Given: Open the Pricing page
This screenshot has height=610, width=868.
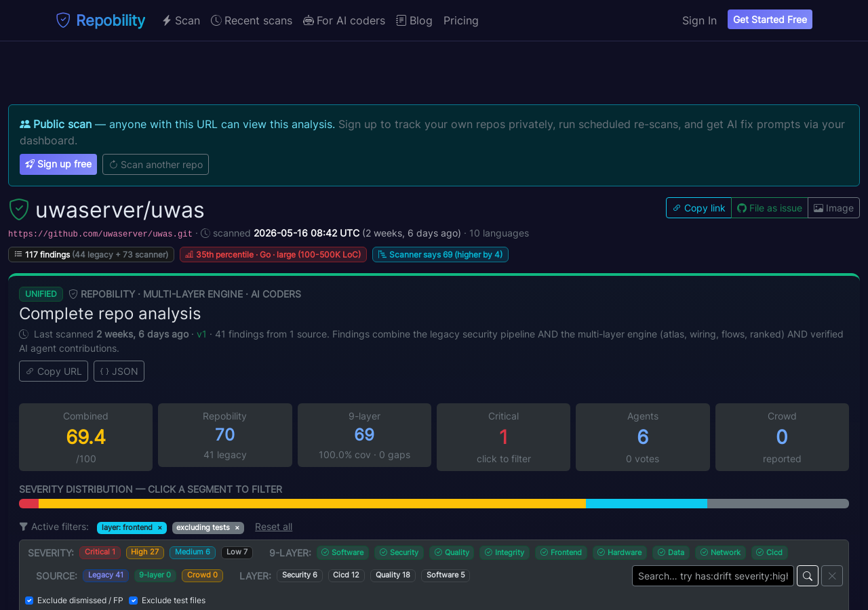Looking at the screenshot, I should click(x=461, y=20).
